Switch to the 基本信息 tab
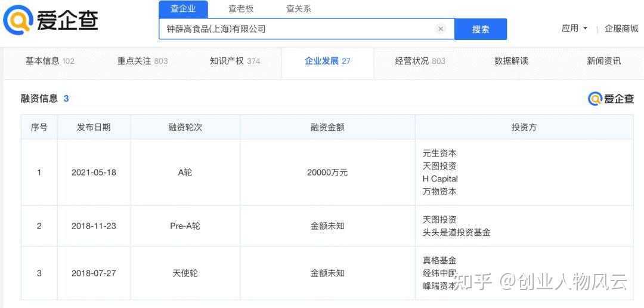Image resolution: width=644 pixels, height=308 pixels. [49, 61]
